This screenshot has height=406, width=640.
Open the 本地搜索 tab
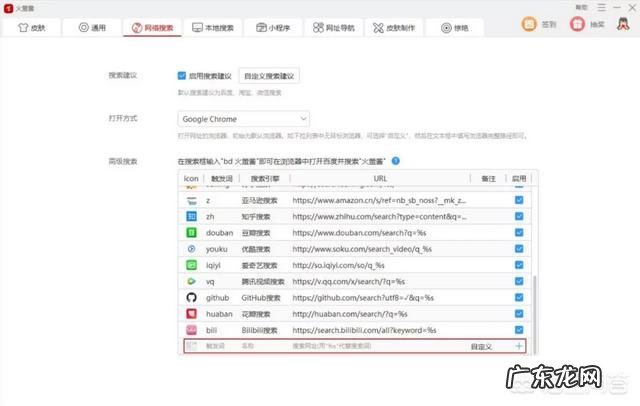pos(213,28)
